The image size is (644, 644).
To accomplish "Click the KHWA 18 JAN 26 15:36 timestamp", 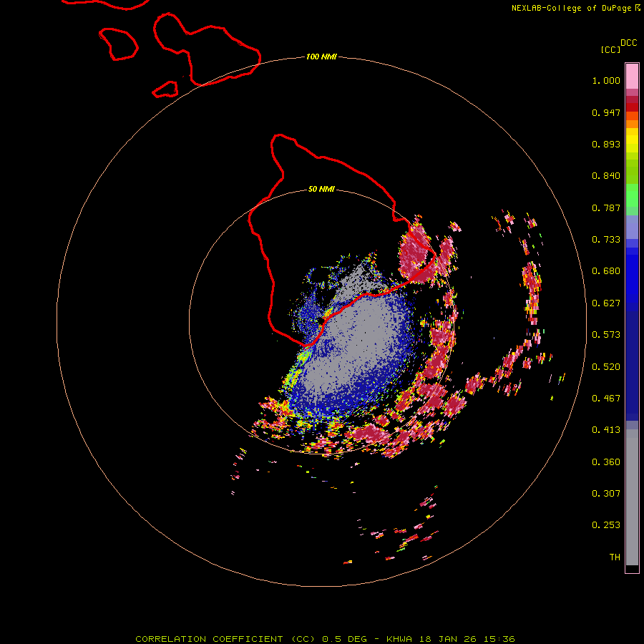I will (x=451, y=639).
